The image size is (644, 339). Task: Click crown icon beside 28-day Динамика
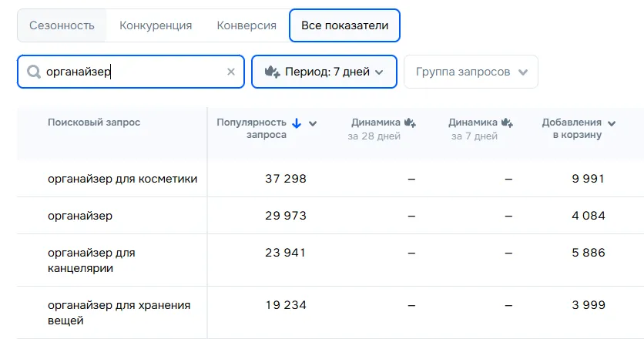tap(410, 123)
